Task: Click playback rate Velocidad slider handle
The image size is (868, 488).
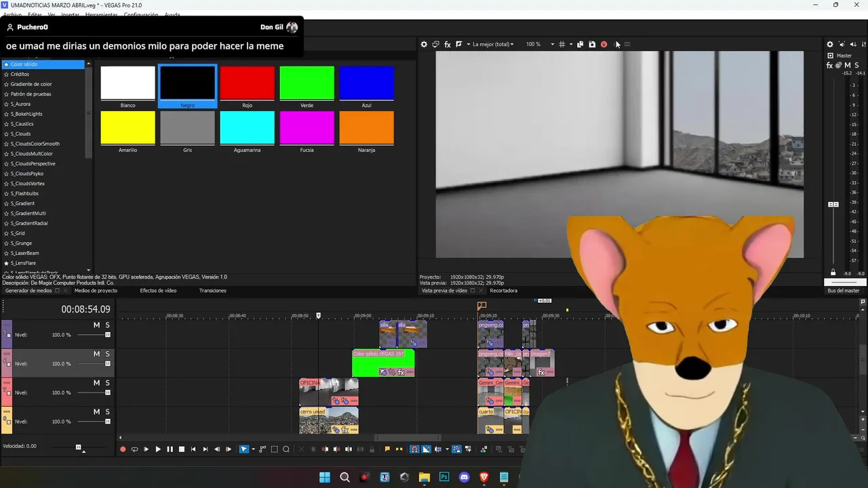Action: point(78,447)
